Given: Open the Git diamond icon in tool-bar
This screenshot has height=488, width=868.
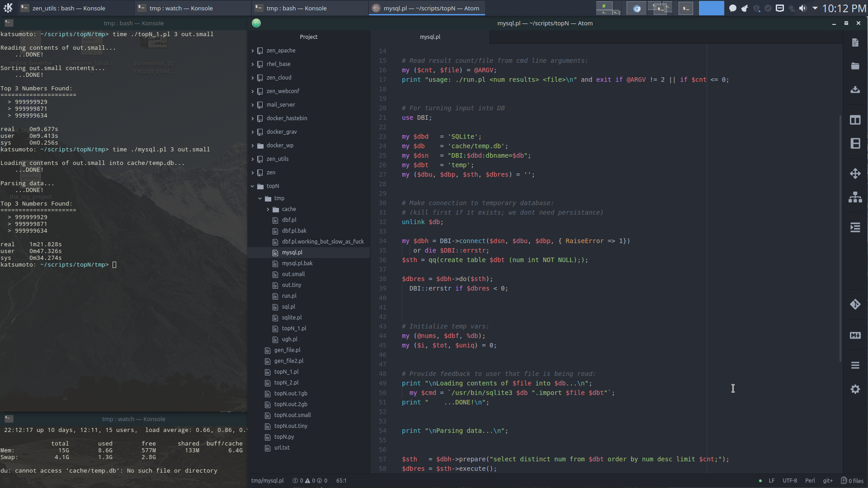Looking at the screenshot, I should tap(855, 305).
